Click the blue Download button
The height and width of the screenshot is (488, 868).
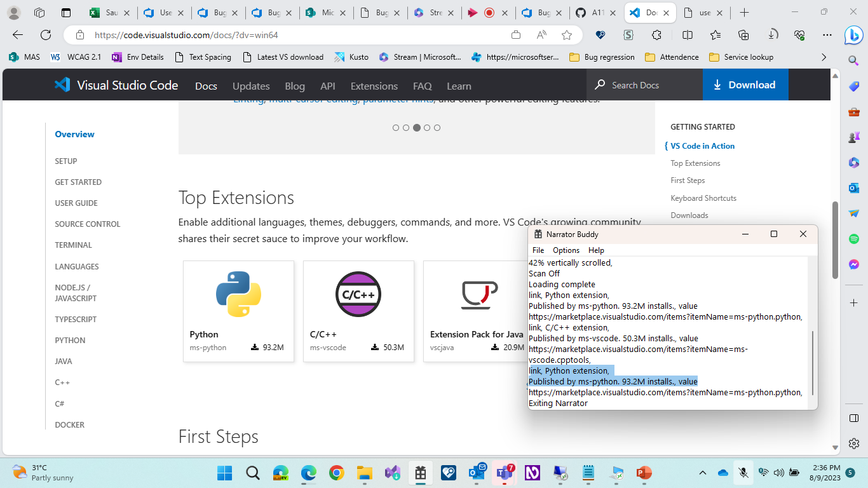745,85
